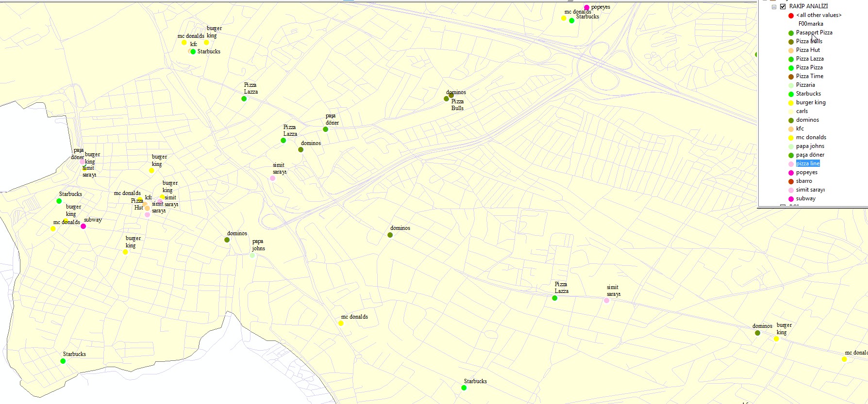Screen dimensions: 868x404
Task: Click the green paşa döner marker above dominos
Action: pos(325,129)
